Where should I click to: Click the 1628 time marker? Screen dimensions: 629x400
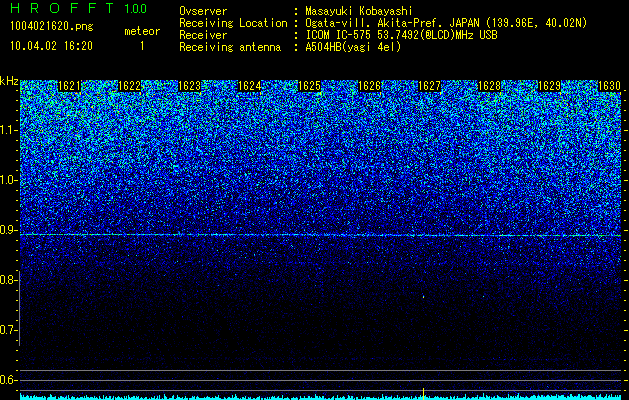(x=489, y=86)
